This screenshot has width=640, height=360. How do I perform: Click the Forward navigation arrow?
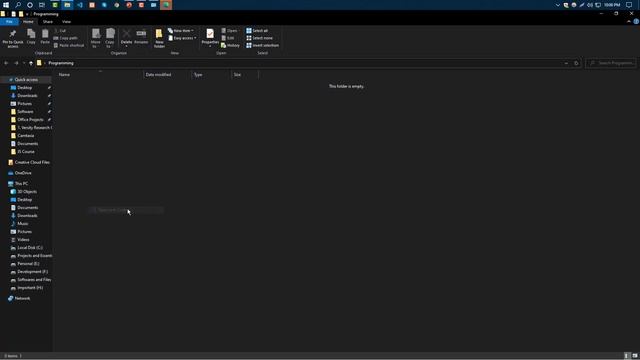(16, 63)
